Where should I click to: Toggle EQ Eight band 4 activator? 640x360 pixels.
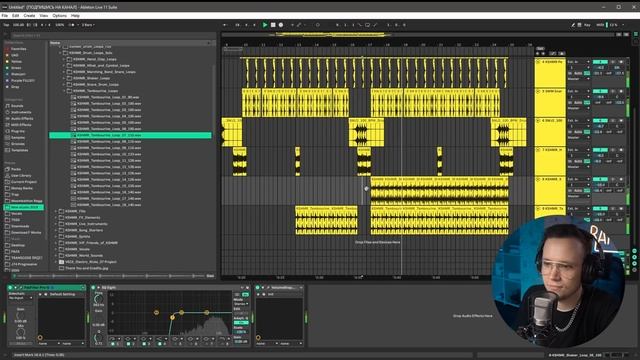pos(159,344)
